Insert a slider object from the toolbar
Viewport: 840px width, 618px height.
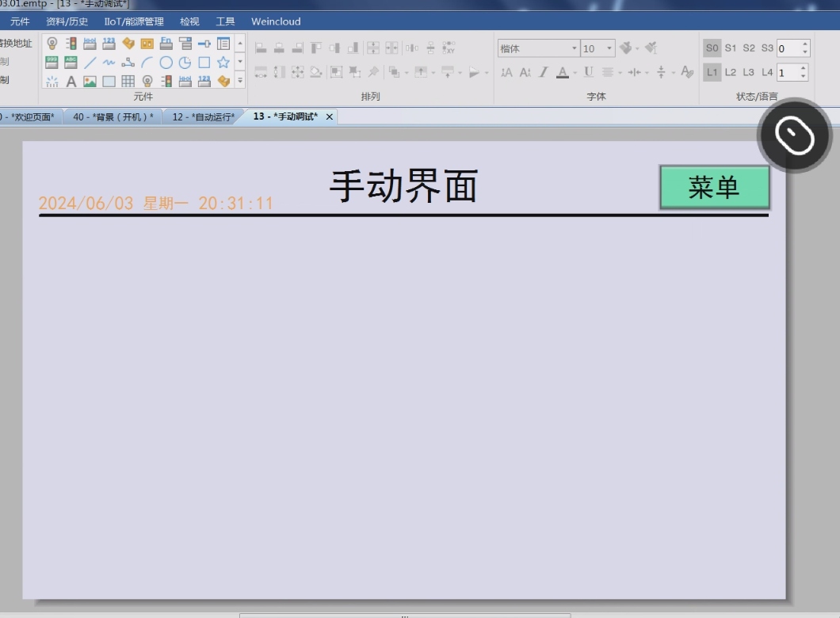(x=204, y=44)
